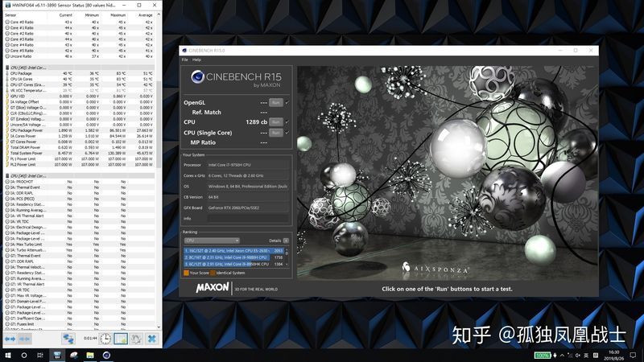The width and height of the screenshot is (644, 362).
Task: Click the GFX Board field GeForce RTX 2060
Action: [249, 208]
